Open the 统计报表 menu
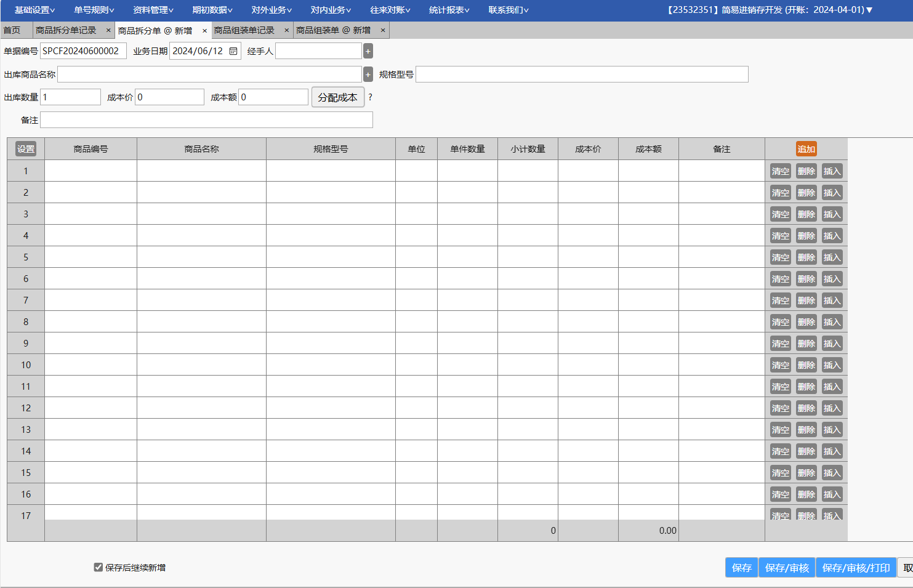The width and height of the screenshot is (913, 588). (x=449, y=10)
